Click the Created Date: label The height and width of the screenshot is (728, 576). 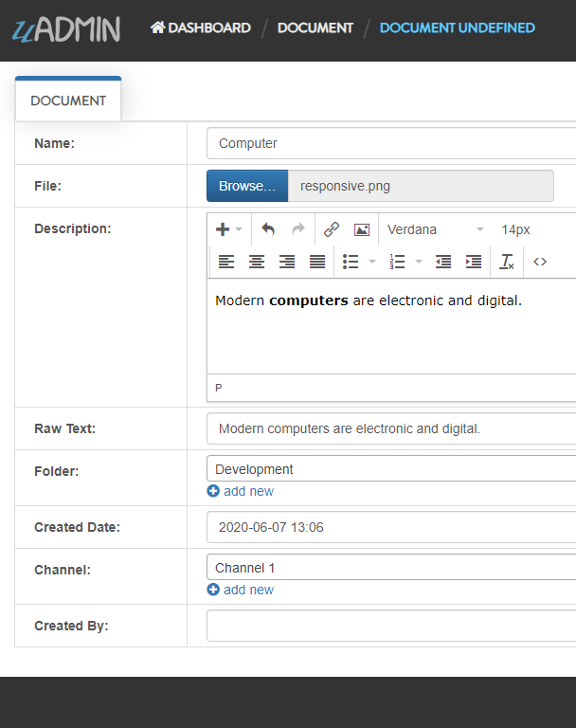(77, 527)
